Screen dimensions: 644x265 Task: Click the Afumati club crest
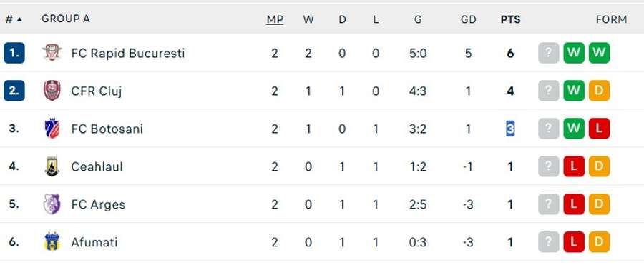52,242
